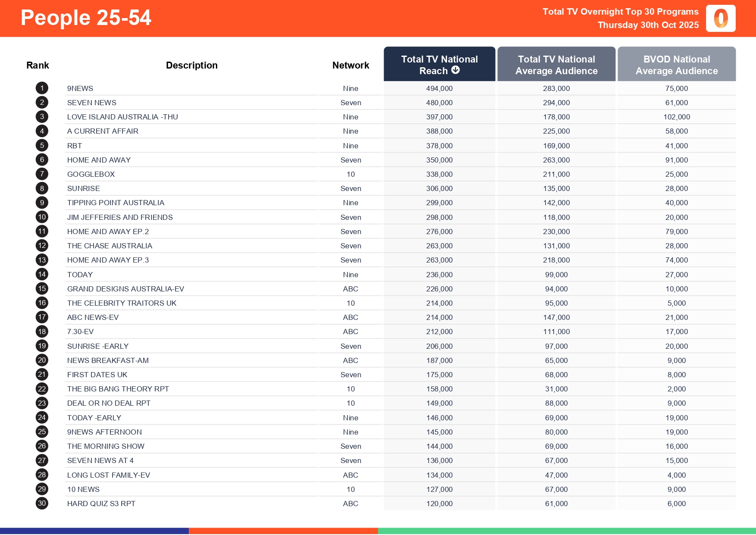Select the Rank column header
This screenshot has height=535, width=756.
(37, 65)
